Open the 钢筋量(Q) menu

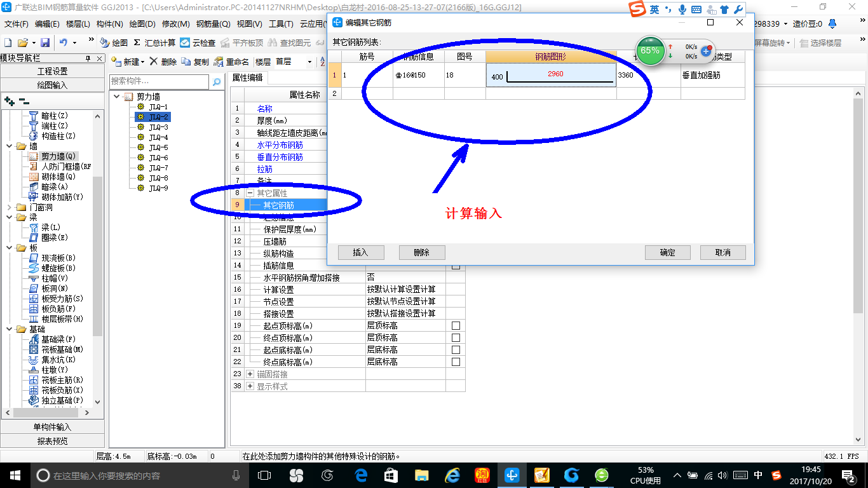[213, 24]
